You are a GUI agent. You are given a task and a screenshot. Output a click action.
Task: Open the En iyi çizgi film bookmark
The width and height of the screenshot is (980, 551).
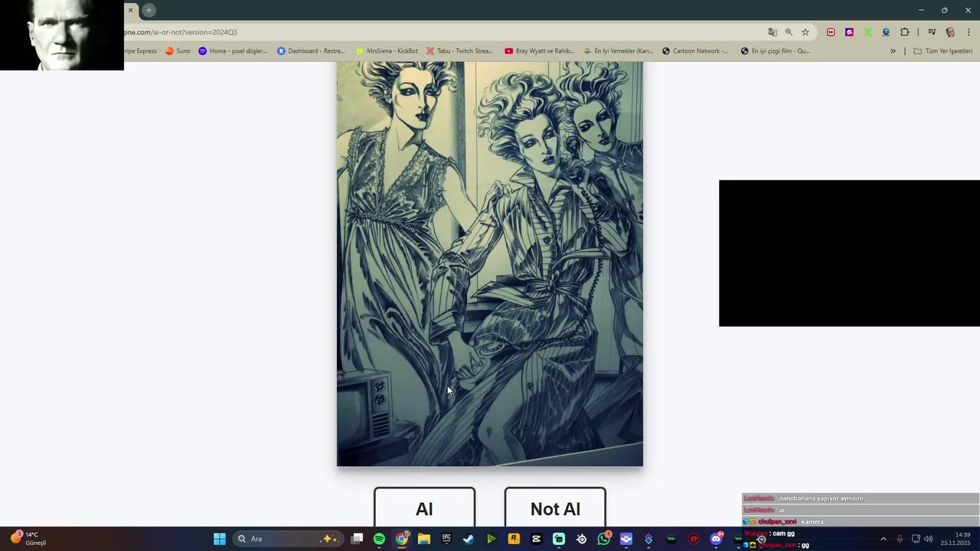coord(775,51)
